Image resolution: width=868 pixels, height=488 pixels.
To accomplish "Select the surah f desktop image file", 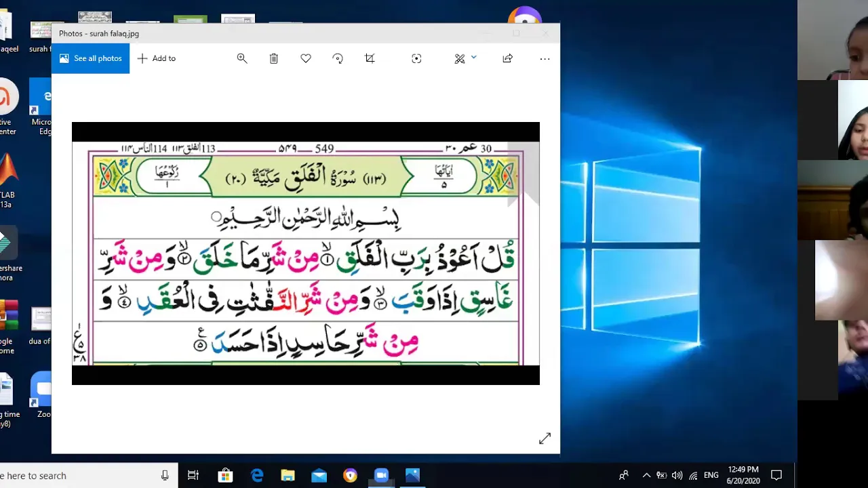I will coord(40,37).
